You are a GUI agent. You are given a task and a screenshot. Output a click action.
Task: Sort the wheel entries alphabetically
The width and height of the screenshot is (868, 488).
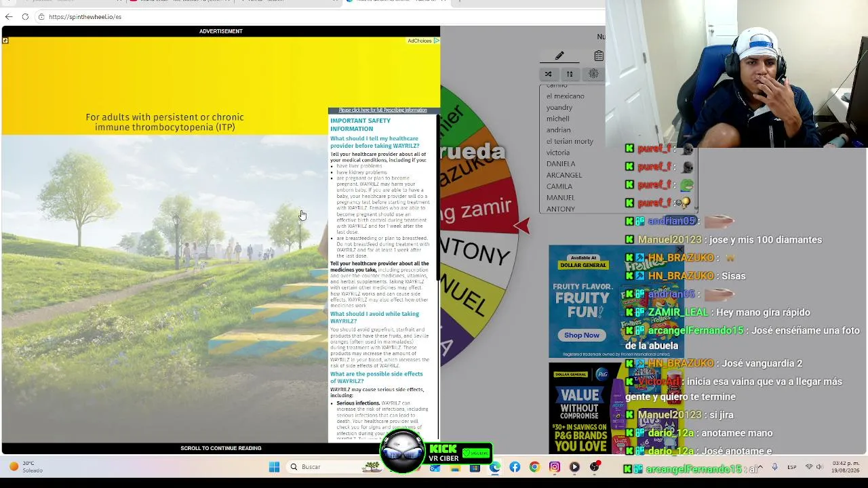coord(570,74)
